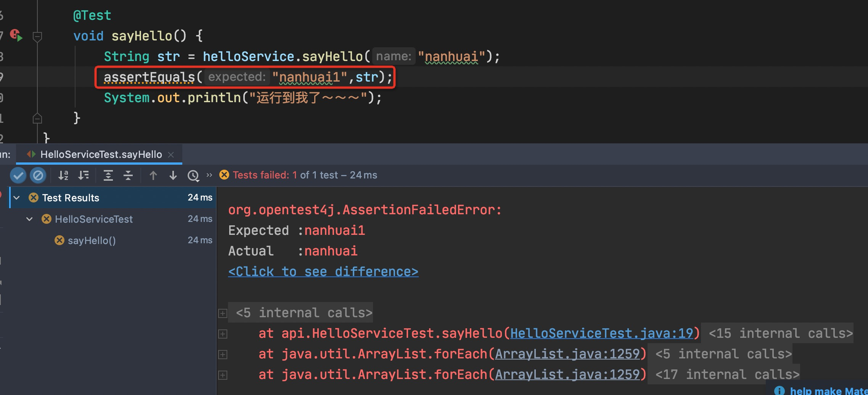Viewport: 868px width, 395px height.
Task: Open first ArrayList.java:1259 stack link
Action: tap(567, 354)
